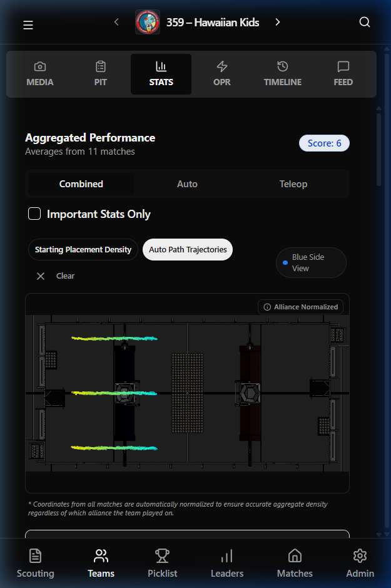This screenshot has width=391, height=588.
Task: Click the Hawaiian Kids team logo
Action: pos(148,23)
